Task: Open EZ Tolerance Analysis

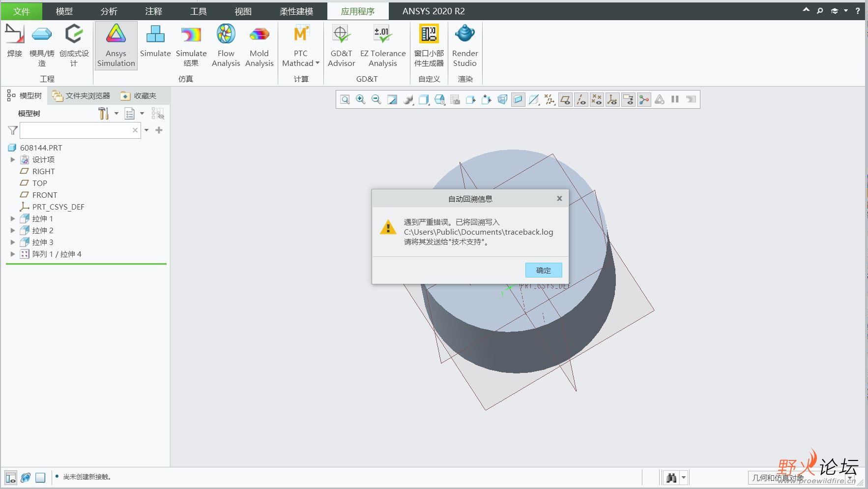Action: (x=383, y=46)
